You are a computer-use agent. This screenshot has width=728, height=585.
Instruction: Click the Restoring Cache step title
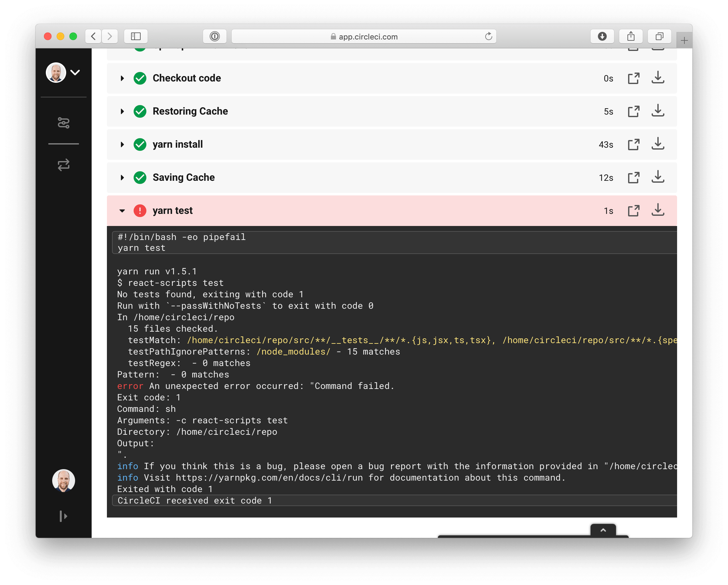tap(190, 111)
